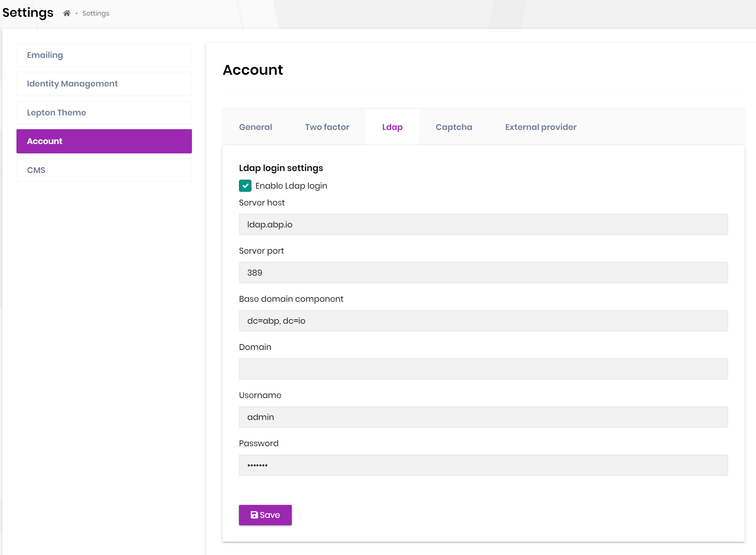The height and width of the screenshot is (555, 756).
Task: Click the Password field
Action: pyautogui.click(x=483, y=465)
